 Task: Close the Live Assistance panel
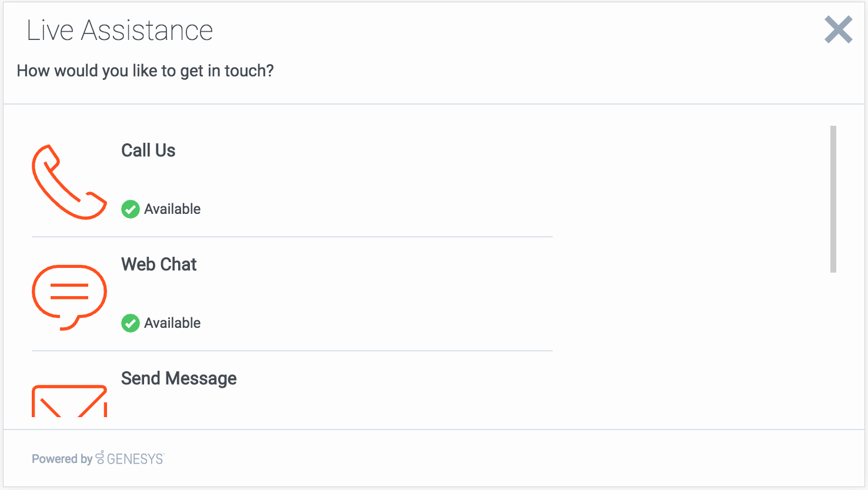point(838,30)
